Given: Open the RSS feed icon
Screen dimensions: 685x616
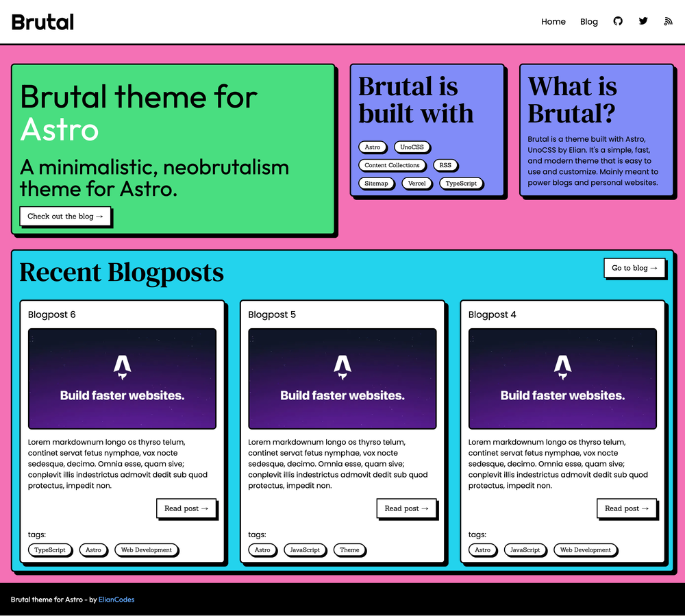Looking at the screenshot, I should pyautogui.click(x=668, y=21).
